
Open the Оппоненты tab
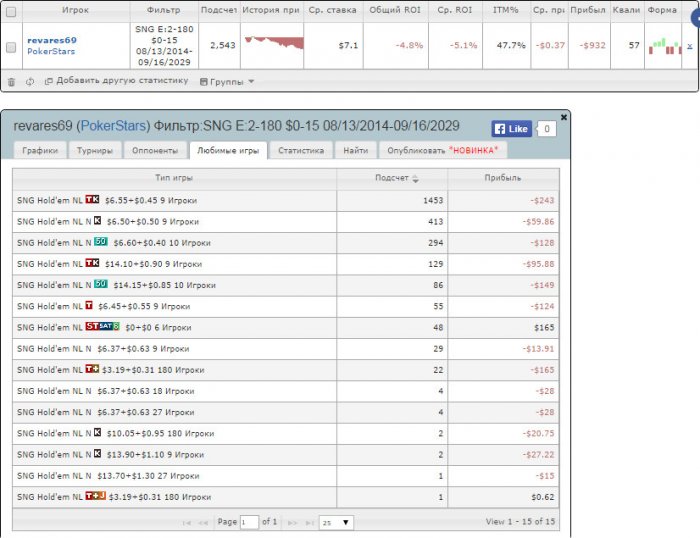[155, 150]
